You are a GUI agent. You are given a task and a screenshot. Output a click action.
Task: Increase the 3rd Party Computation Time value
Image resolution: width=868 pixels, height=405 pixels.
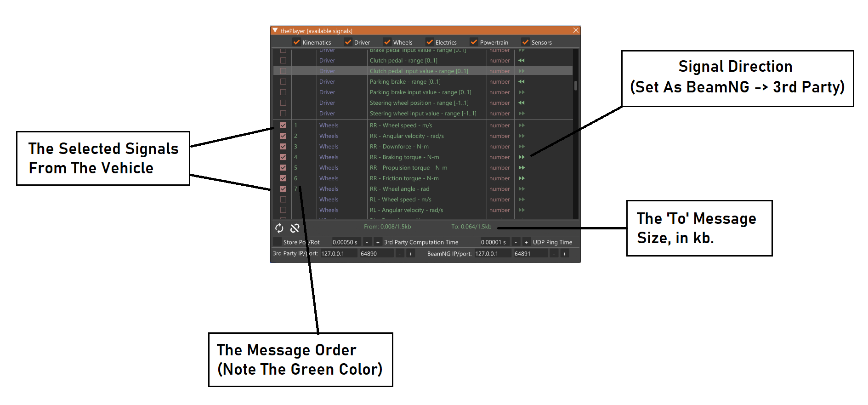378,242
